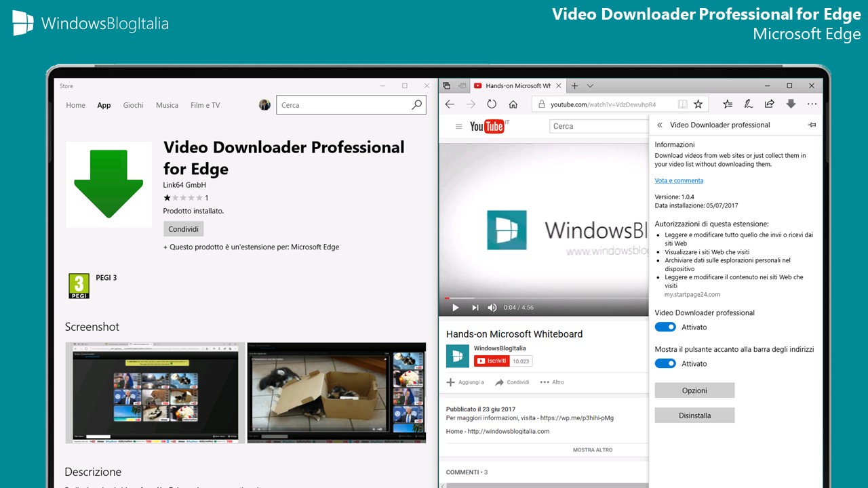Open Edge's more actions menu

pos(812,104)
